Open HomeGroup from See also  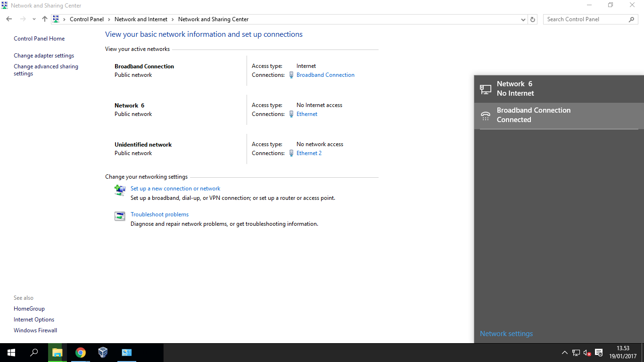[29, 309]
